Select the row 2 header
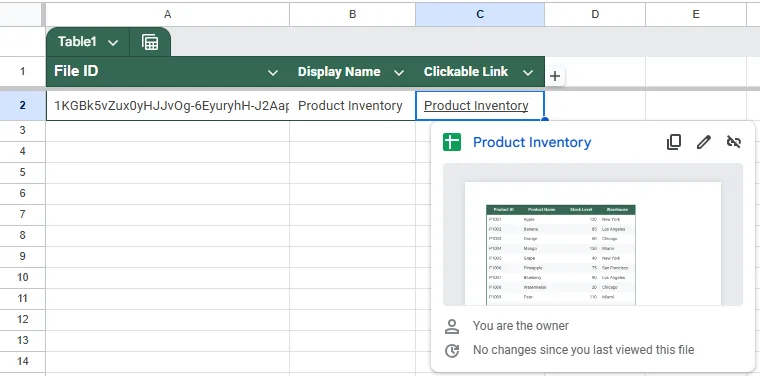 click(x=22, y=106)
